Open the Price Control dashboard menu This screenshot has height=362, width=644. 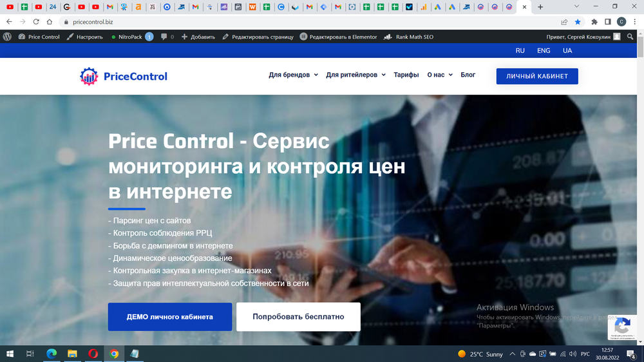point(39,37)
